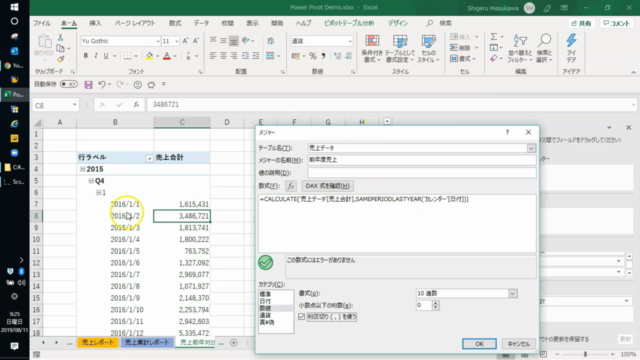Screen dimensions: 640x360
Task: Select 日付 in the category list
Action: click(x=265, y=301)
